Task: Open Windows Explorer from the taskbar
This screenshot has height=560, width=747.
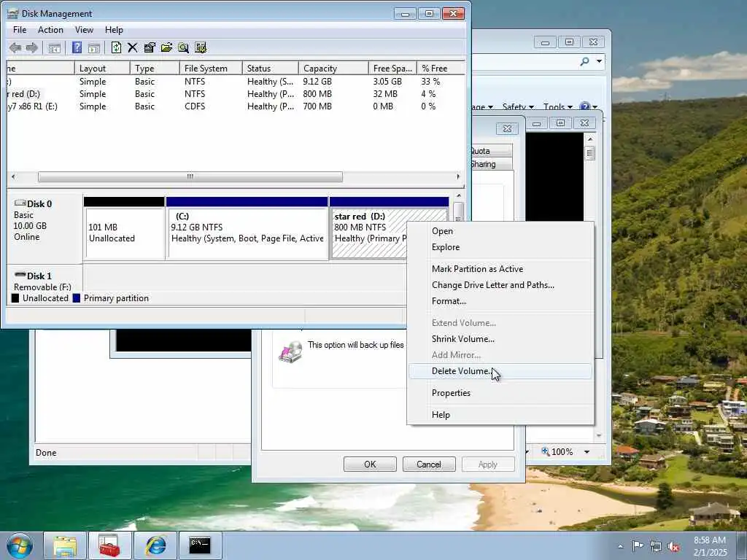Action: [x=65, y=545]
